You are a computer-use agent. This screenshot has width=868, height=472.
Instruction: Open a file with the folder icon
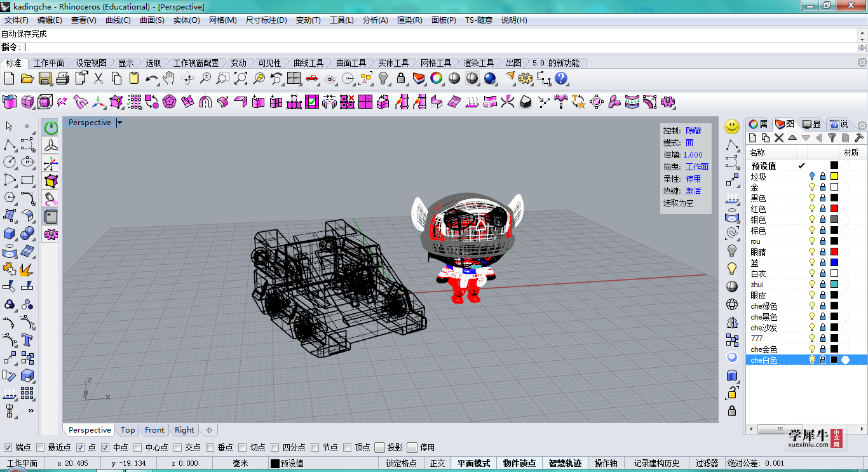click(x=27, y=78)
